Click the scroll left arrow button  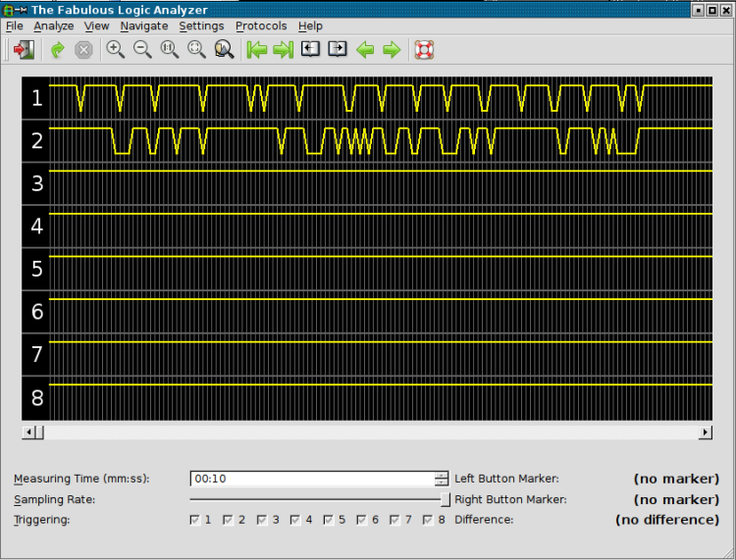click(28, 433)
